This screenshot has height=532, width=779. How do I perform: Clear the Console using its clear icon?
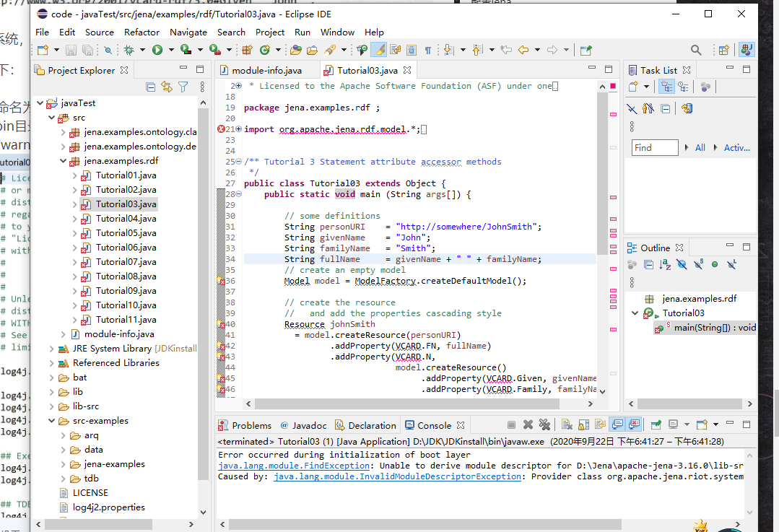[x=566, y=425]
